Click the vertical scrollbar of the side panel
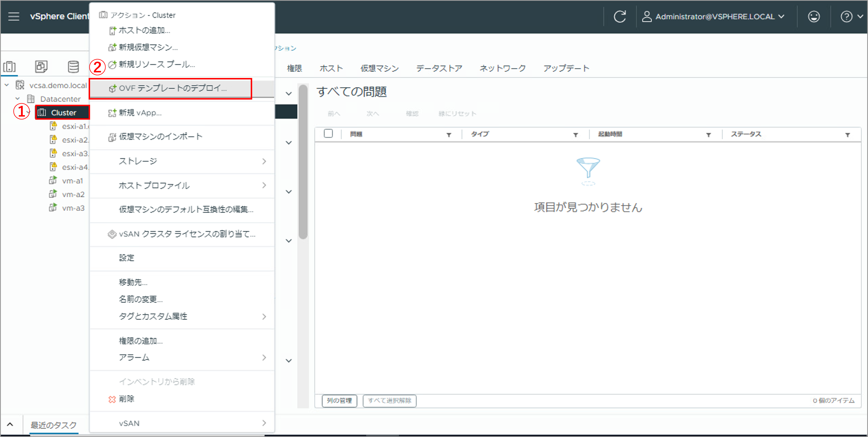The width and height of the screenshot is (868, 437). pos(303,162)
